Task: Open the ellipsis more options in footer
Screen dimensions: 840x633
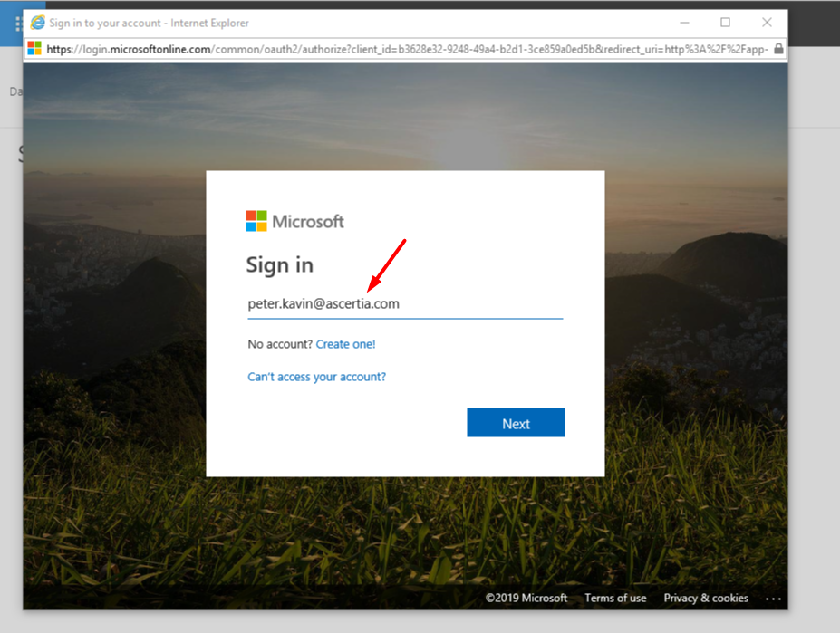Action: pyautogui.click(x=773, y=599)
